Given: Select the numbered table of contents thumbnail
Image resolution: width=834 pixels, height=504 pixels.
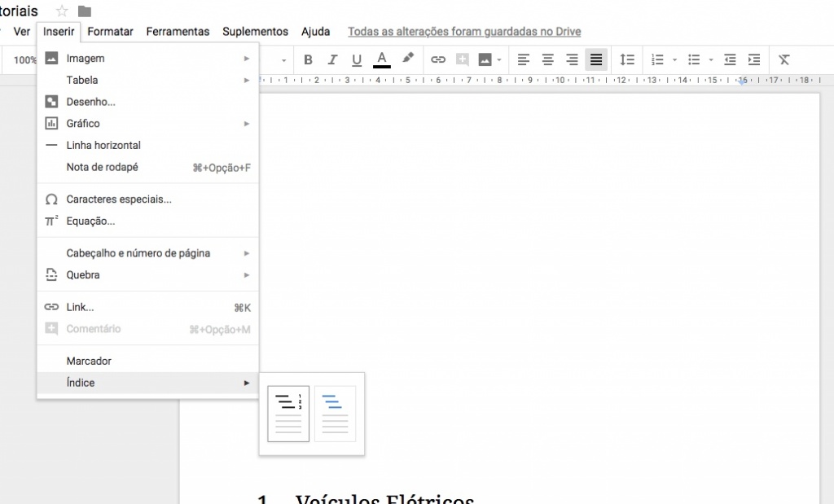Looking at the screenshot, I should pos(288,414).
